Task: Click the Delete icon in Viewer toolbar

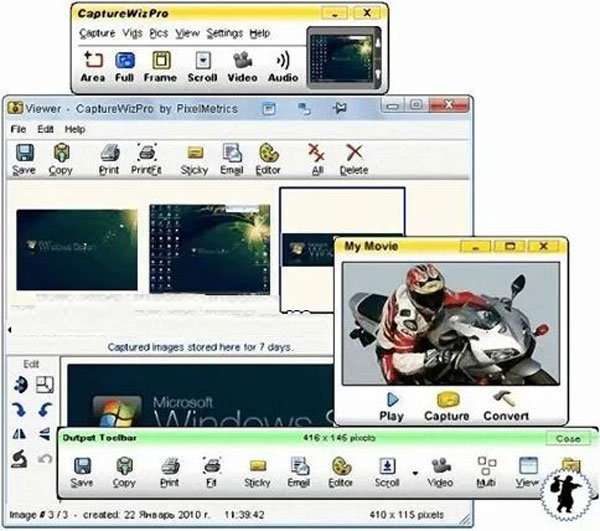Action: click(354, 159)
